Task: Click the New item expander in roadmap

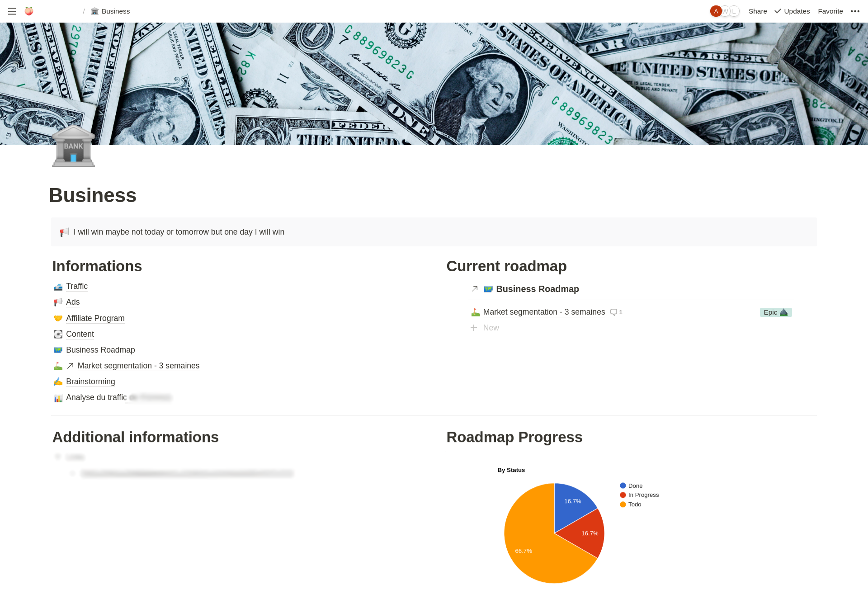Action: click(x=474, y=328)
